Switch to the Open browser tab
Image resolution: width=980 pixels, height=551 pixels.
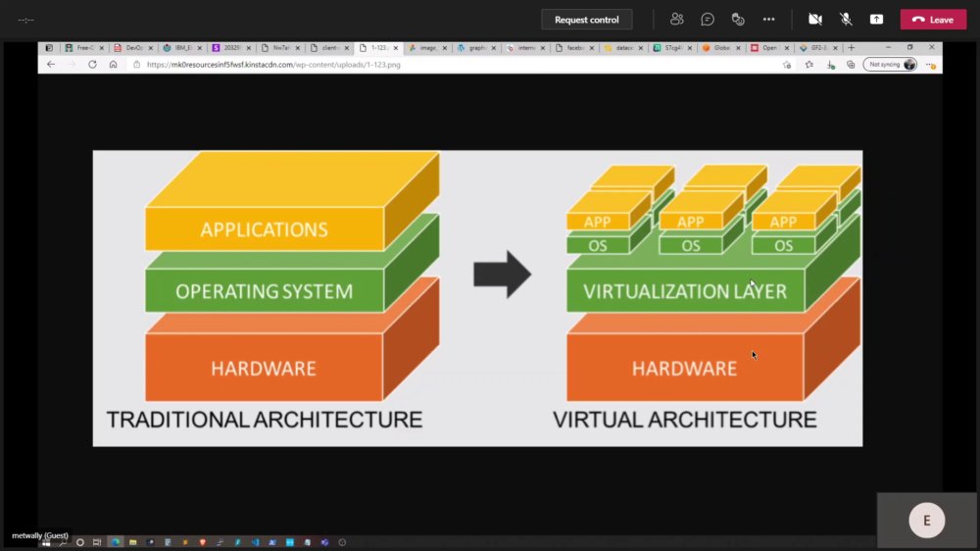click(x=769, y=47)
